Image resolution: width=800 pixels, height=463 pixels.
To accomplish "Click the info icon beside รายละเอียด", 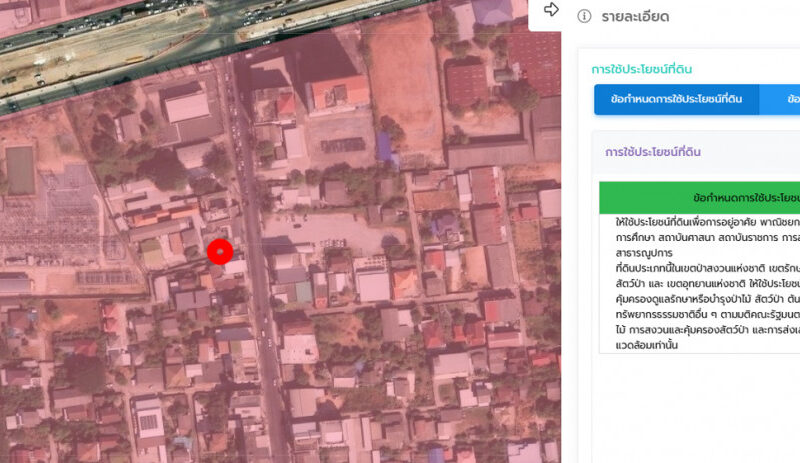I will pos(584,17).
